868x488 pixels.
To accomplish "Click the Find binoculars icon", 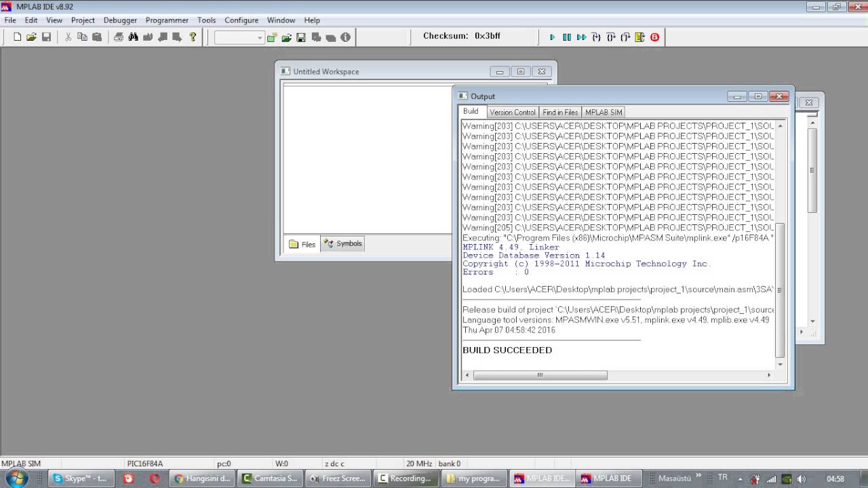I will pyautogui.click(x=133, y=37).
